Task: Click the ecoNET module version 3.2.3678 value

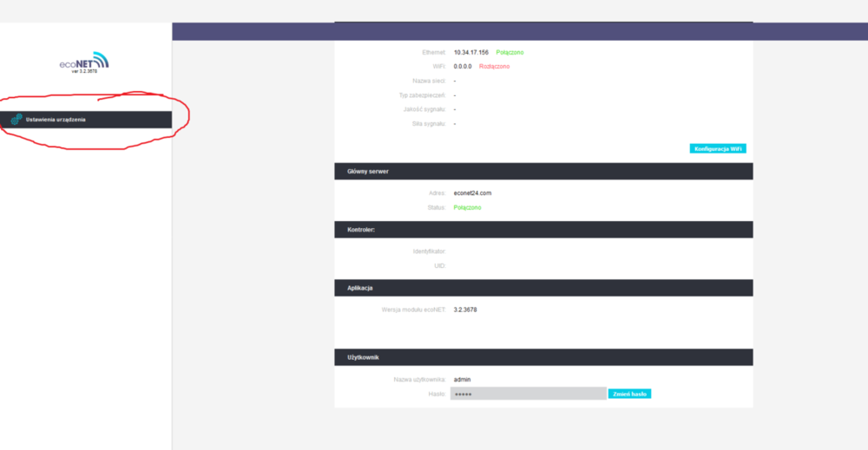Action: coord(465,310)
